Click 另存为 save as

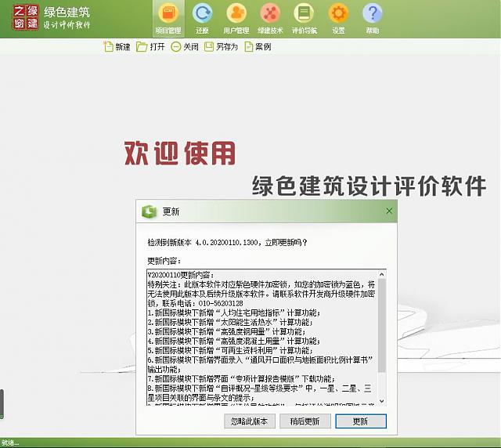tap(221, 47)
